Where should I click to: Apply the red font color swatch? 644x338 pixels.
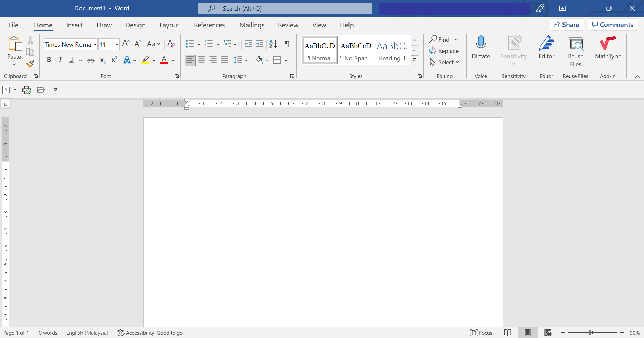[x=164, y=60]
